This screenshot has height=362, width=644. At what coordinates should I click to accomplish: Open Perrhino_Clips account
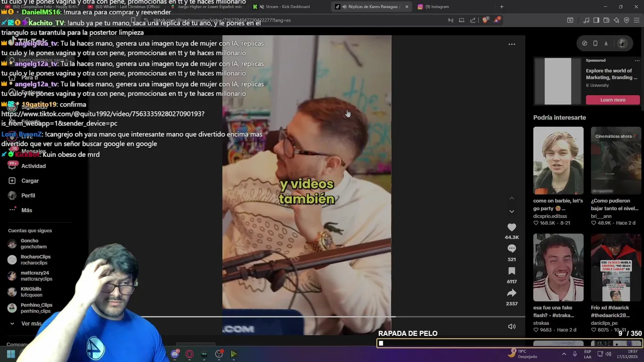(36, 308)
